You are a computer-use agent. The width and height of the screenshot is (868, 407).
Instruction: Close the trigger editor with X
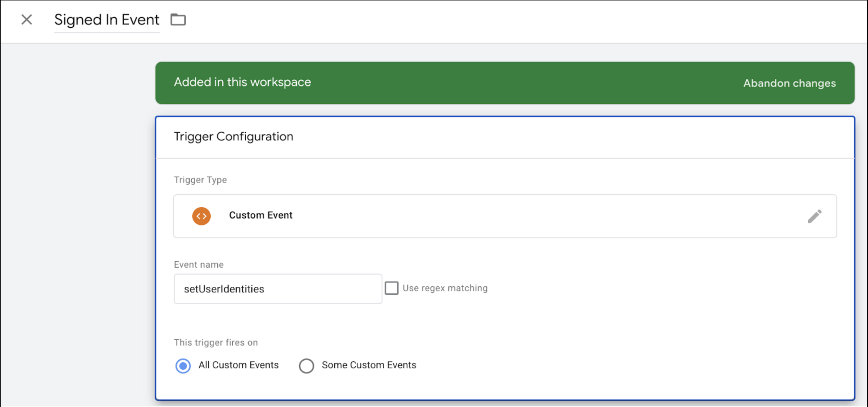[x=27, y=20]
